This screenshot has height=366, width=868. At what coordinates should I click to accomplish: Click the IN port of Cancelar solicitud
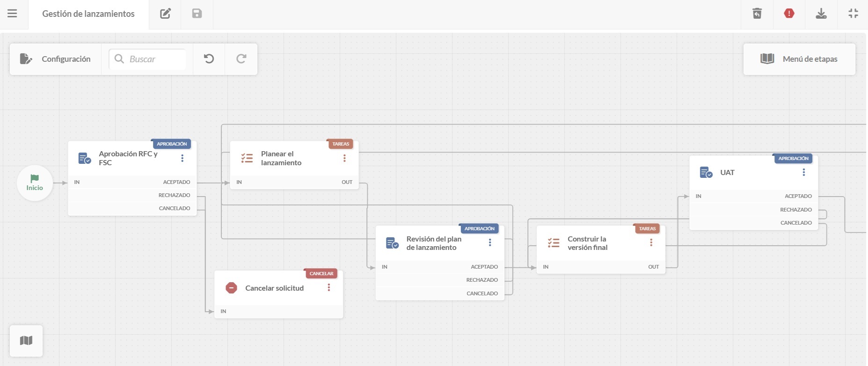[224, 311]
